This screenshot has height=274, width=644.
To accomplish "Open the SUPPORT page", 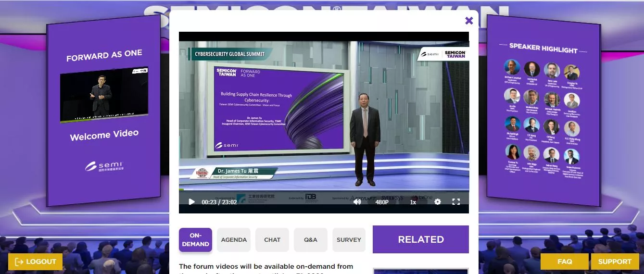I will (615, 262).
